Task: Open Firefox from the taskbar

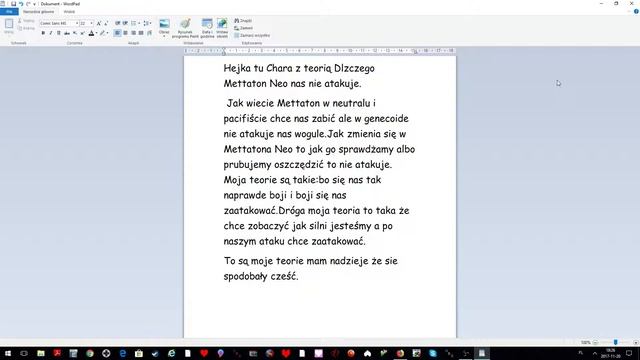Action: coord(400,353)
